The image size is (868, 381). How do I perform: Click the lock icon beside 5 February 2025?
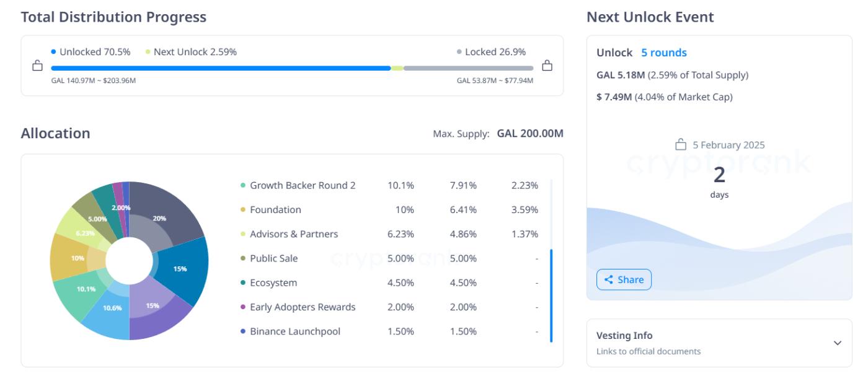click(681, 145)
